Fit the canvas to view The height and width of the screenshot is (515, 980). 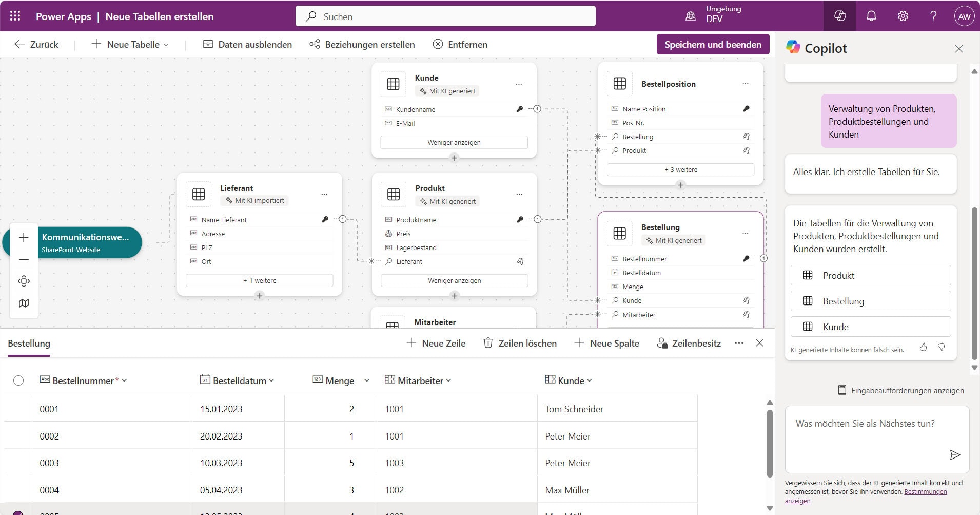click(x=24, y=281)
